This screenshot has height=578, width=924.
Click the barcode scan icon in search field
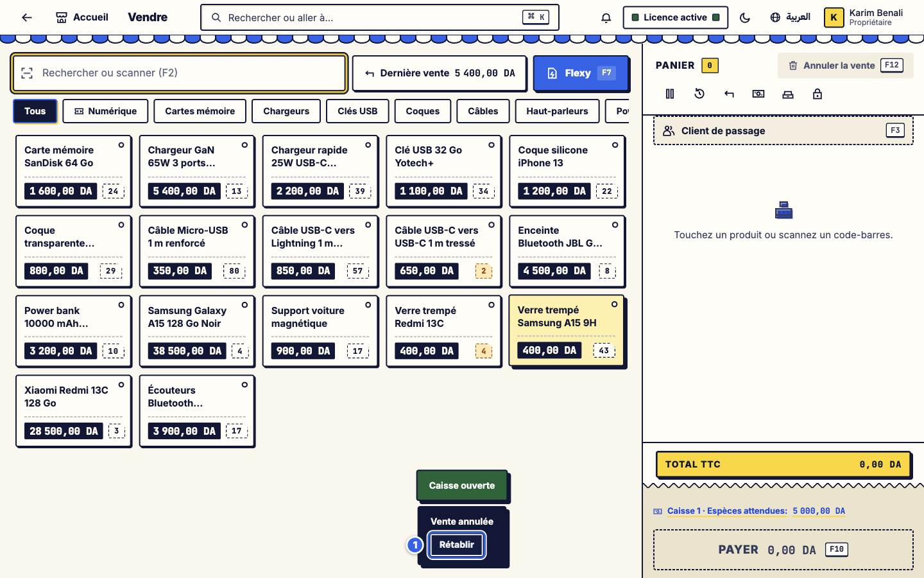pos(27,73)
